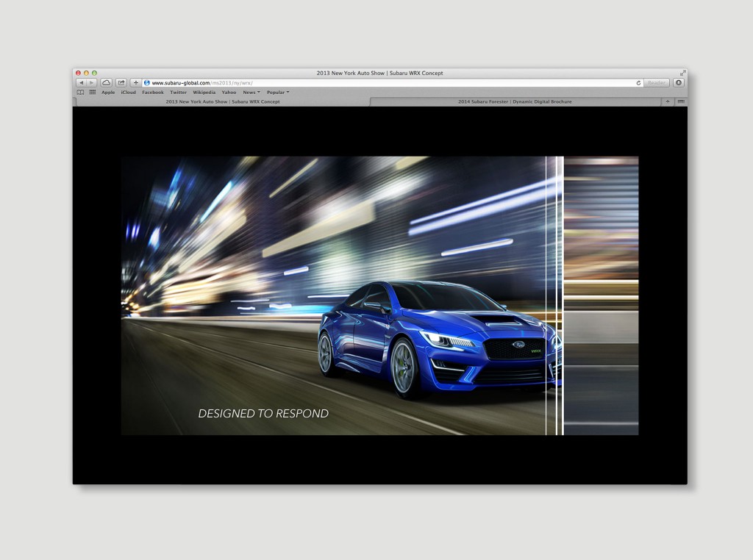The width and height of the screenshot is (753, 560).
Task: Expand the Popular bookmarks dropdown
Action: [x=278, y=92]
